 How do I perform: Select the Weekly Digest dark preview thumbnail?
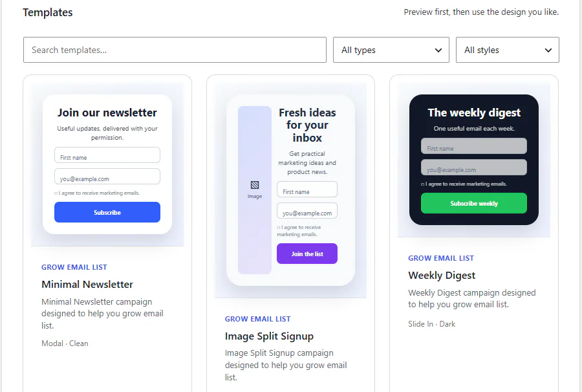pyautogui.click(x=473, y=160)
